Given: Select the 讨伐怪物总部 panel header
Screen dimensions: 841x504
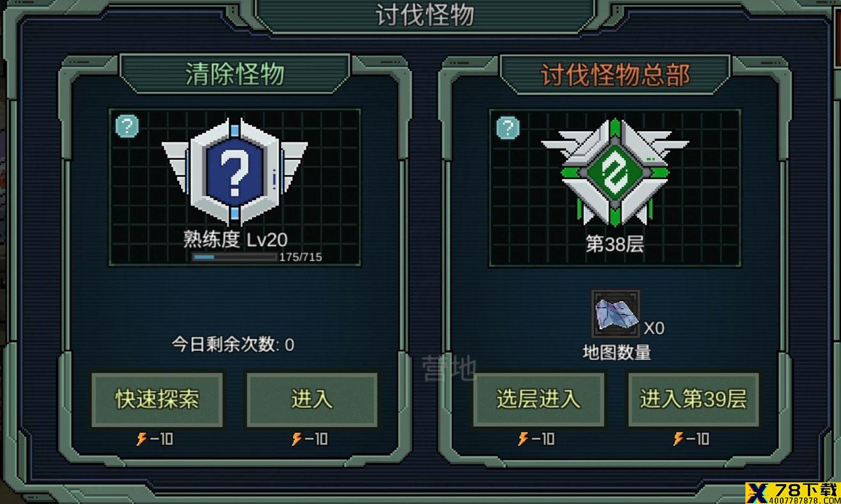Looking at the screenshot, I should tap(615, 75).
